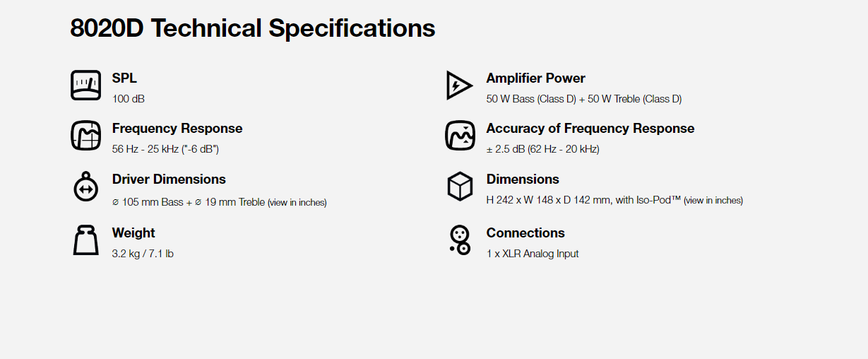868x359 pixels.
Task: View driver dimensions in inches
Action: (x=297, y=203)
